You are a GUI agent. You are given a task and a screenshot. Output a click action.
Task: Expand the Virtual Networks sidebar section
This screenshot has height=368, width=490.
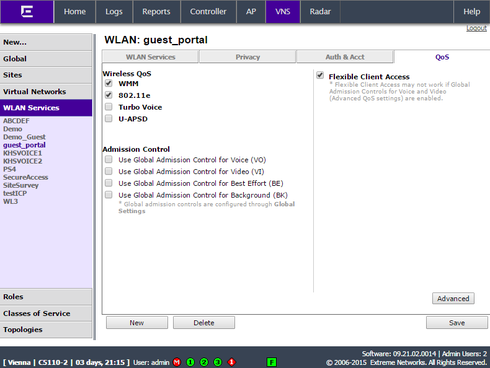46,91
